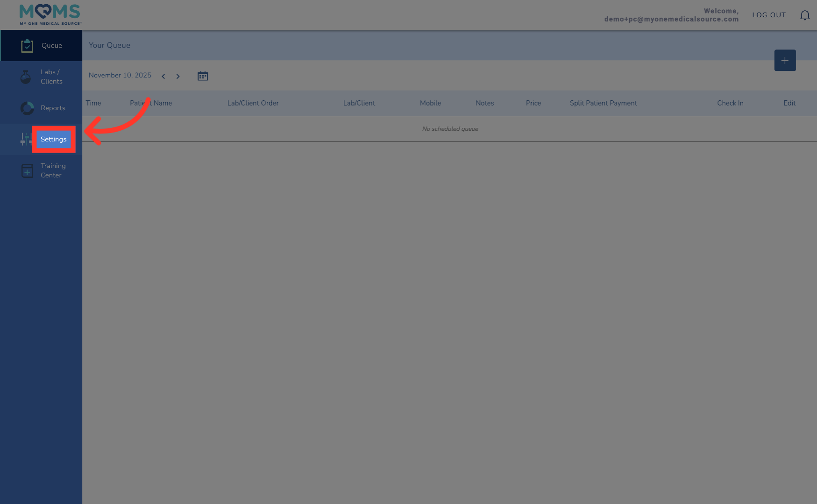
Task: Select the Labs/Clients flask icon
Action: coord(26,77)
